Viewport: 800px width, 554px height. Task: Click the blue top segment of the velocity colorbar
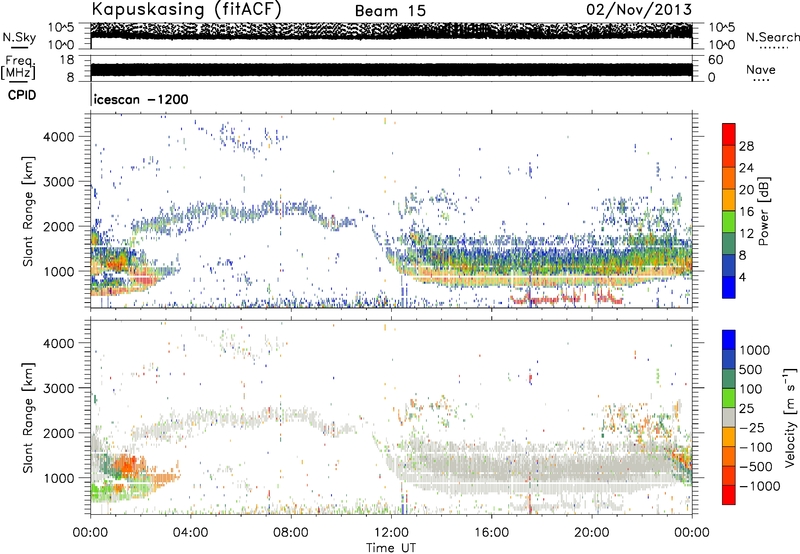pos(729,340)
